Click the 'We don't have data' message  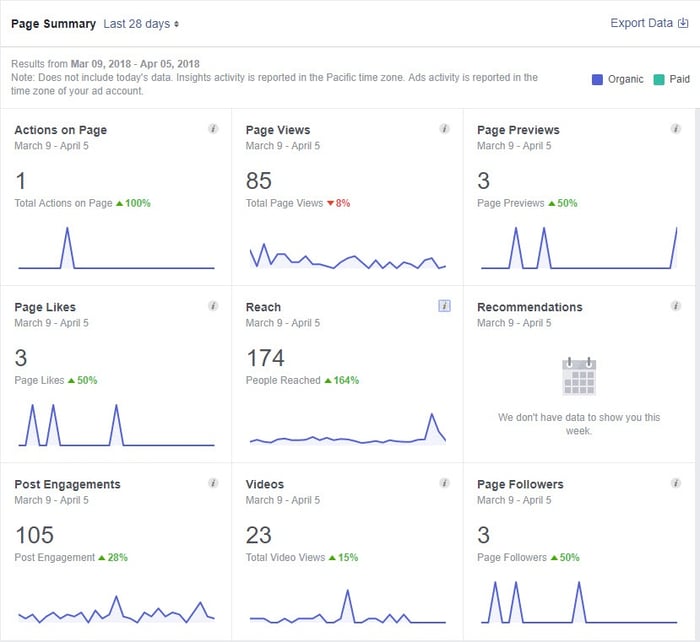[579, 424]
